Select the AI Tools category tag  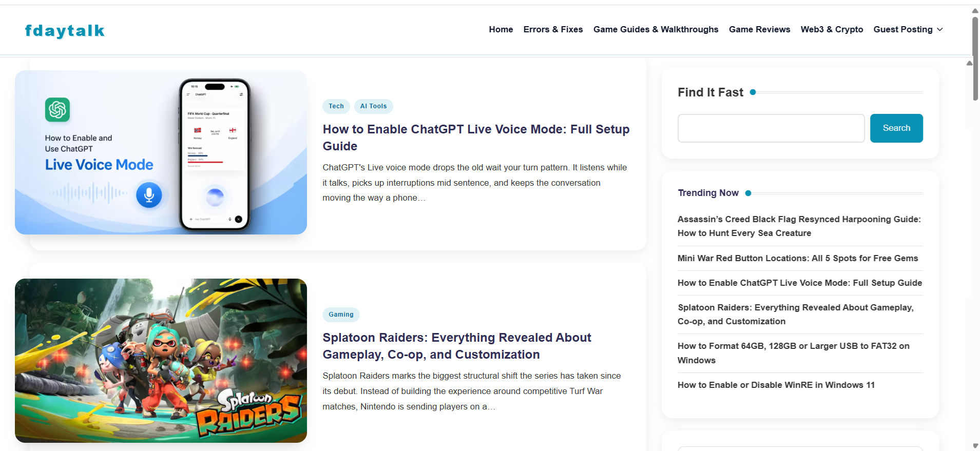point(373,106)
